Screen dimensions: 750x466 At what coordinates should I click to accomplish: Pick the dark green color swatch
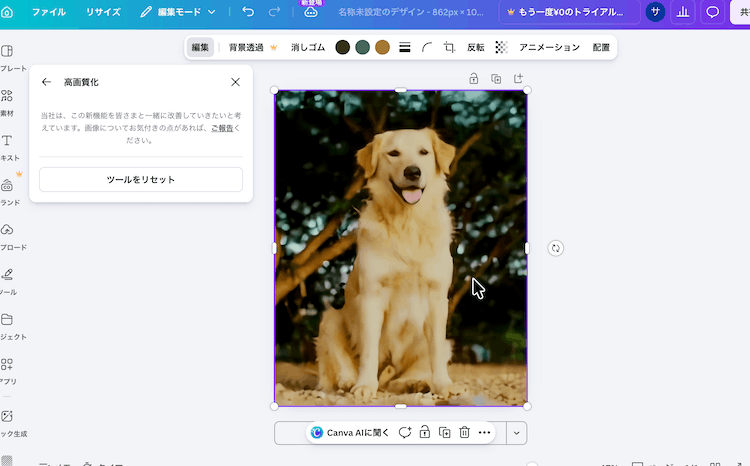point(363,47)
